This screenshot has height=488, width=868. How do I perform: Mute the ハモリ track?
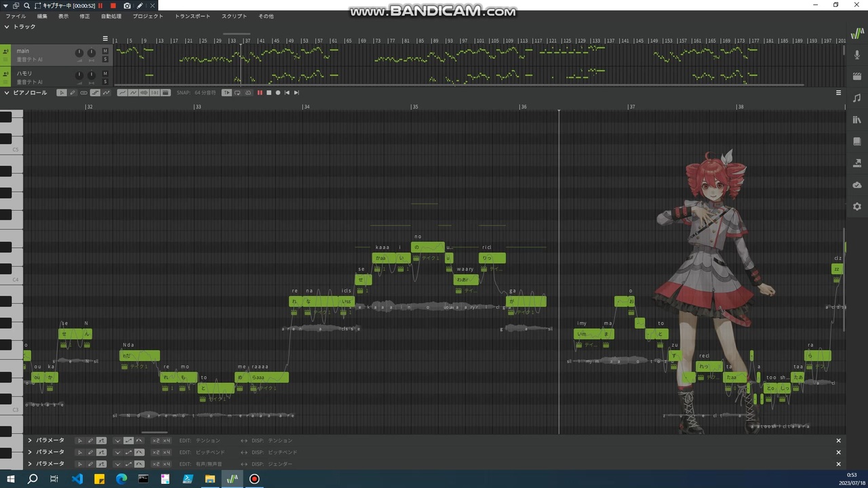point(105,73)
